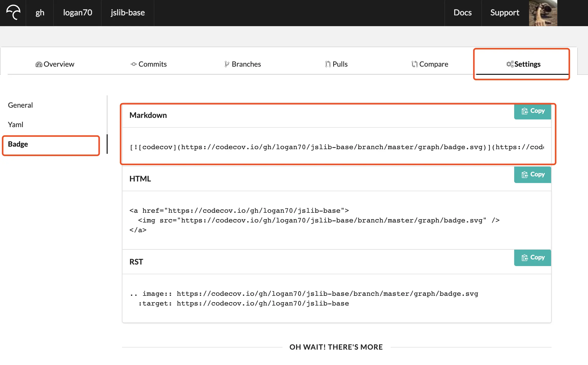Copy the HTML badge snippet
This screenshot has width=588, height=365.
click(533, 175)
